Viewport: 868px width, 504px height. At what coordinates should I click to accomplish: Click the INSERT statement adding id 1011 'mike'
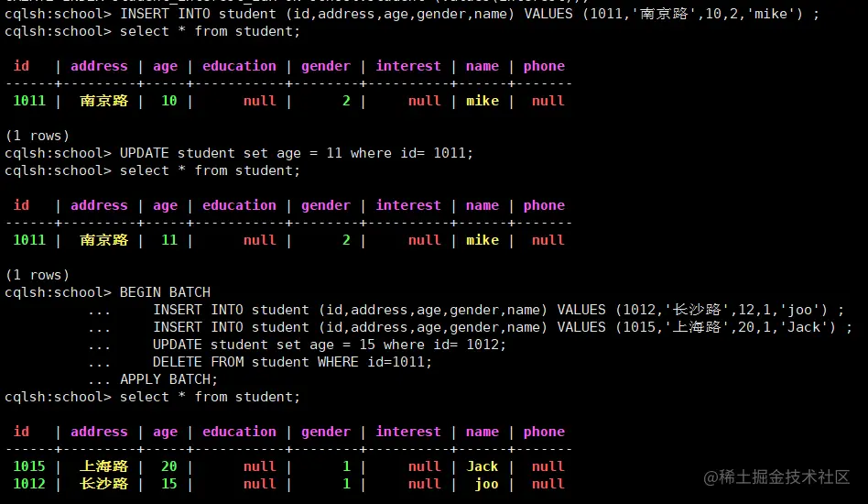pos(470,14)
